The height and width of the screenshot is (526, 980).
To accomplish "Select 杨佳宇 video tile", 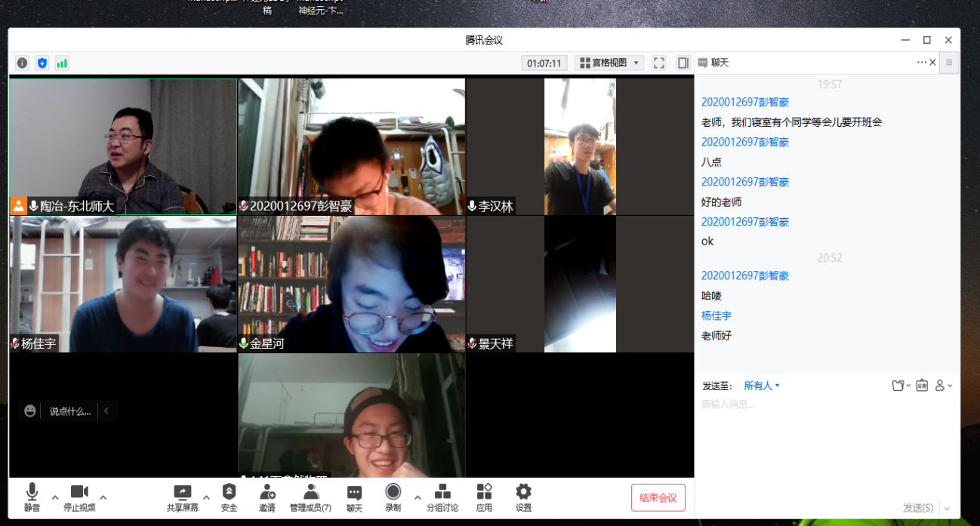I will 123,285.
